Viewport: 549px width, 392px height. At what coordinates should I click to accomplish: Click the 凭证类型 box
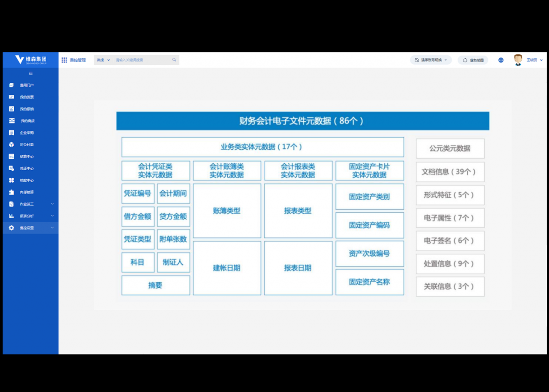tap(138, 239)
